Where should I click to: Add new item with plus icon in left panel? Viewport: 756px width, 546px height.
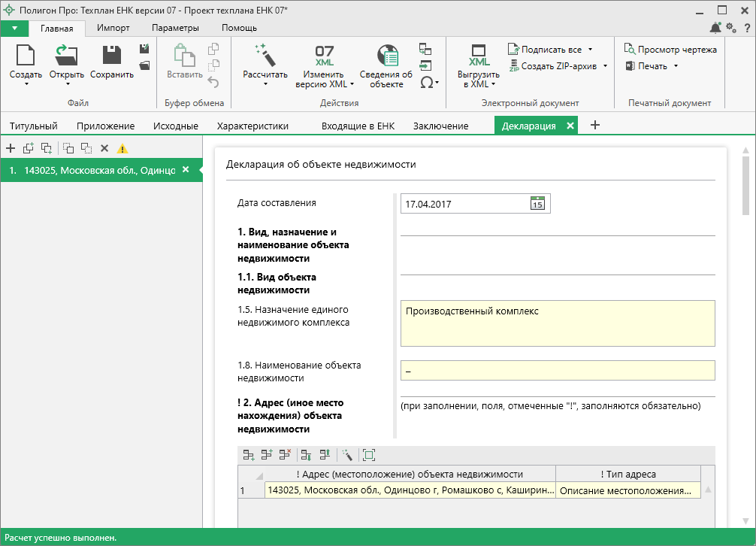coord(11,148)
